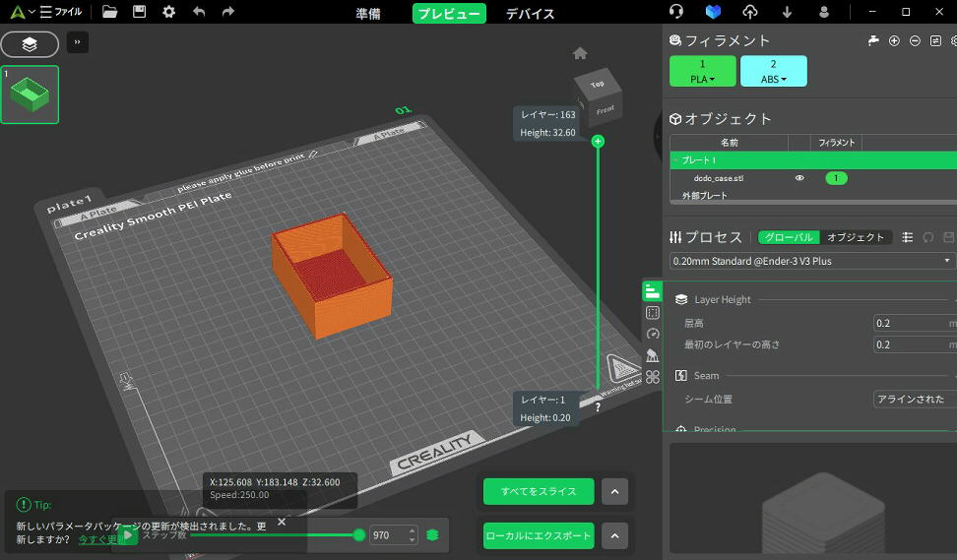Image resolution: width=957 pixels, height=560 pixels.
Task: Toggle visibility of dcdc_case.stl
Action: point(799,178)
